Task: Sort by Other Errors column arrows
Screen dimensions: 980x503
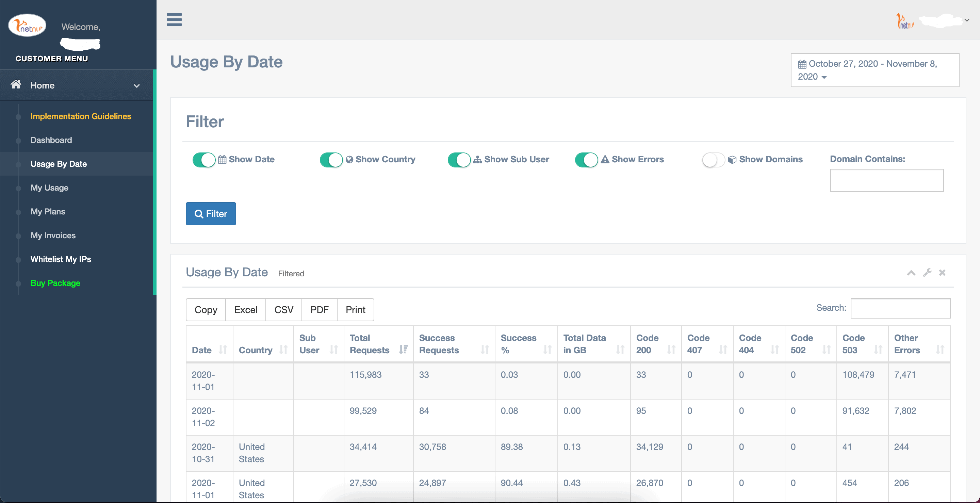Action: 940,349
